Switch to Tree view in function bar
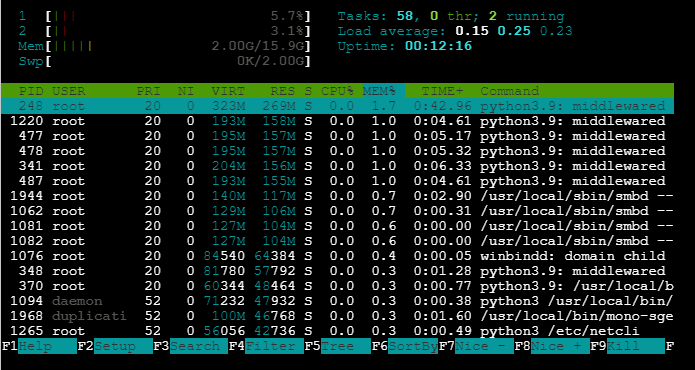Viewport: 695px width, 370px height. pos(345,346)
